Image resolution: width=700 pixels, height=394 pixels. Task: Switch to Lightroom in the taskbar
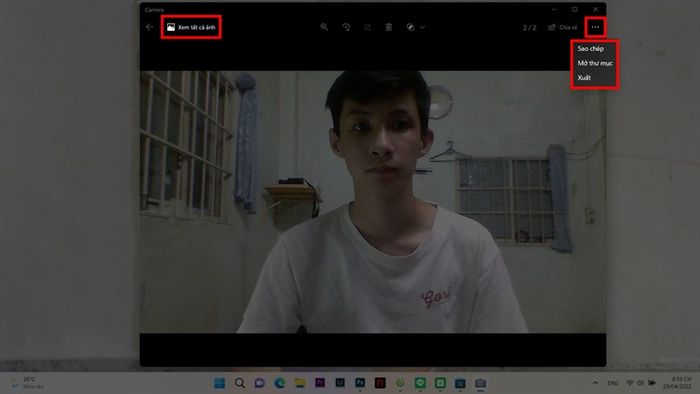point(340,383)
